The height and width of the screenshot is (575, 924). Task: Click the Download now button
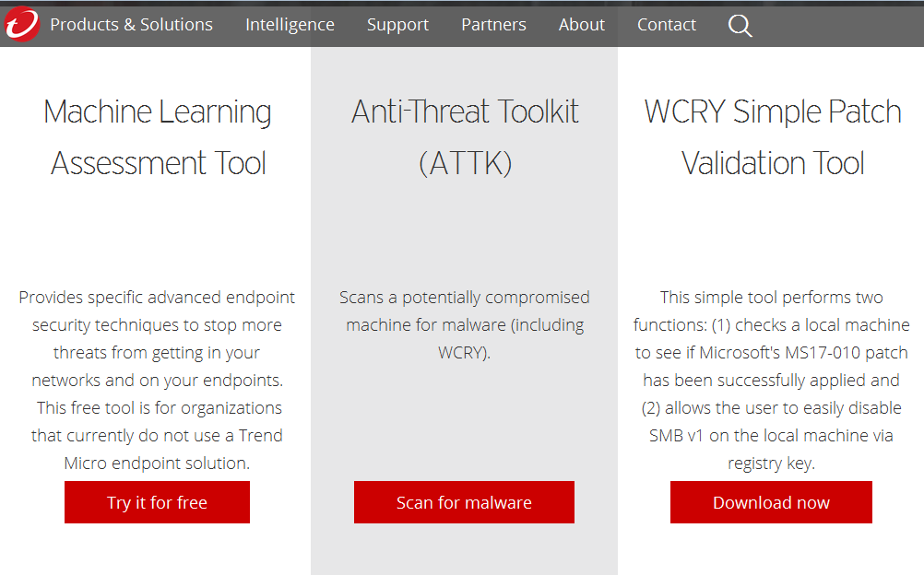pyautogui.click(x=771, y=502)
